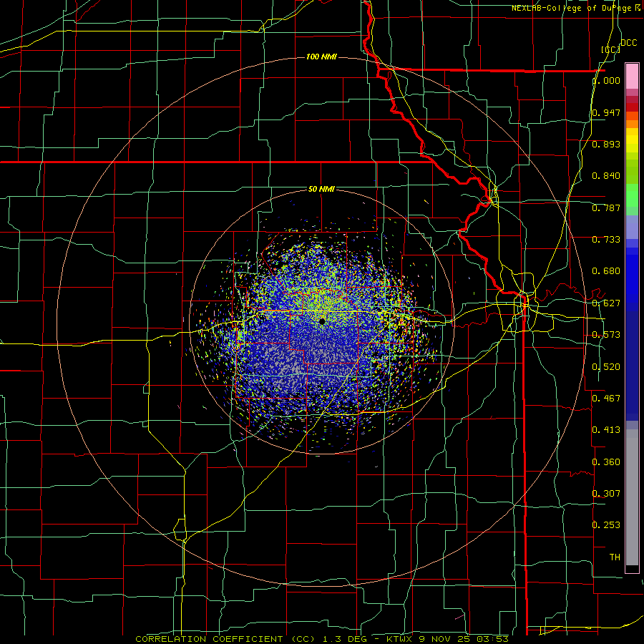Select the NEXLAB-College of DuPage header text

(x=575, y=8)
